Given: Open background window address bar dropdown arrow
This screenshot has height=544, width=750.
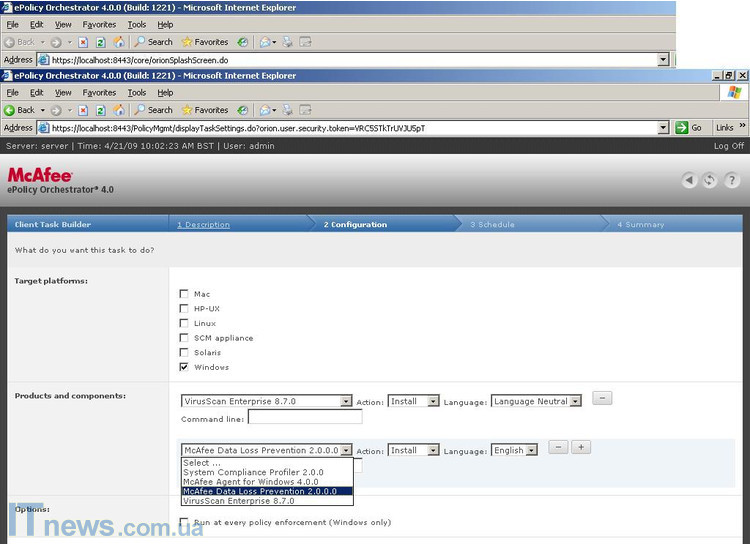Looking at the screenshot, I should point(663,60).
